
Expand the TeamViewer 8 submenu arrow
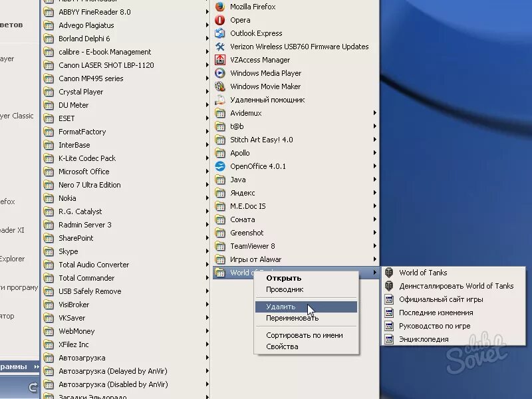pyautogui.click(x=374, y=245)
